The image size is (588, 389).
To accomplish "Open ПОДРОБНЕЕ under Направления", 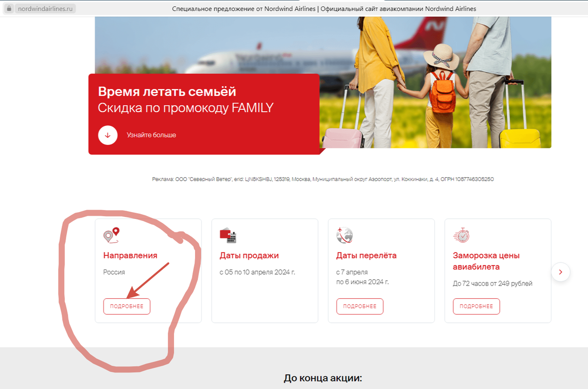I will pos(126,306).
